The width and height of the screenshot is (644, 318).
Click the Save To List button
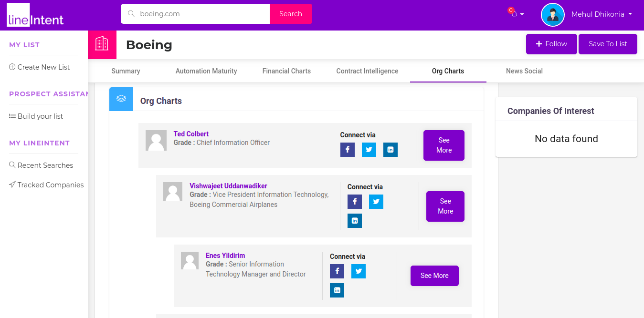tap(608, 44)
